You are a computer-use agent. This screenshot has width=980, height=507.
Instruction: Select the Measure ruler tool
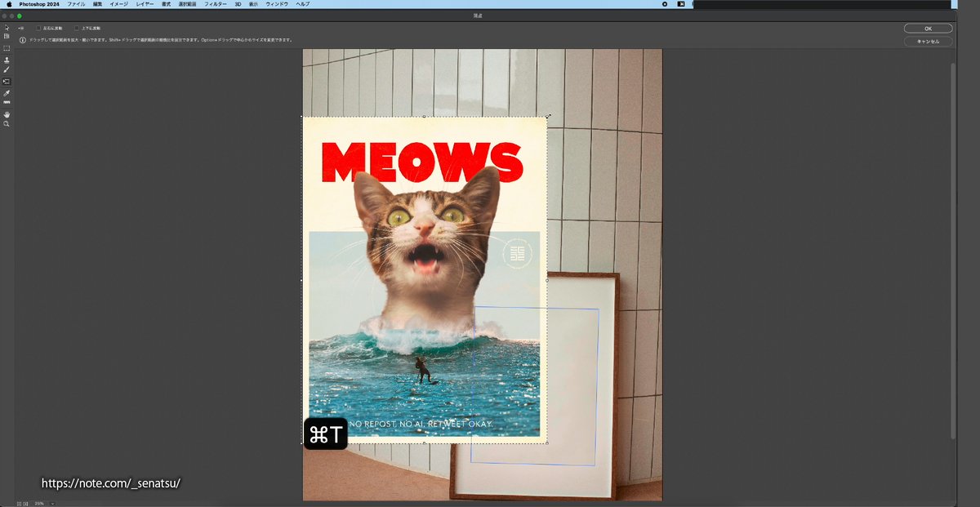[x=7, y=103]
